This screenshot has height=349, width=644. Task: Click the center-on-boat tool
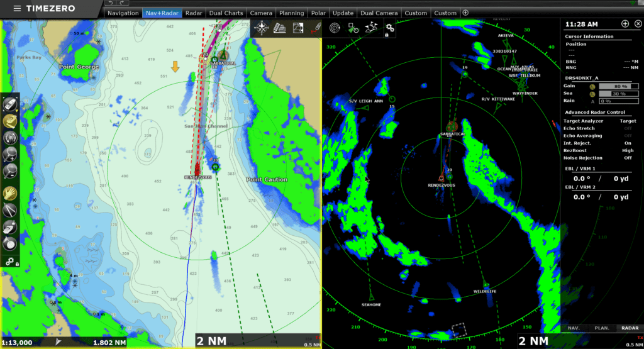(10, 104)
